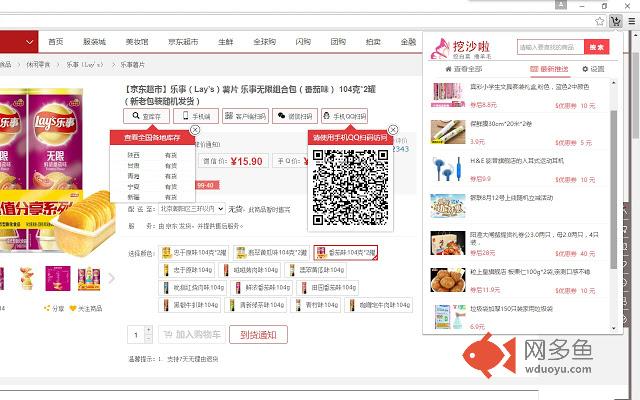Viewport: 640px width, 400px height.
Task: Click the 到货通知 button
Action: pos(258,335)
